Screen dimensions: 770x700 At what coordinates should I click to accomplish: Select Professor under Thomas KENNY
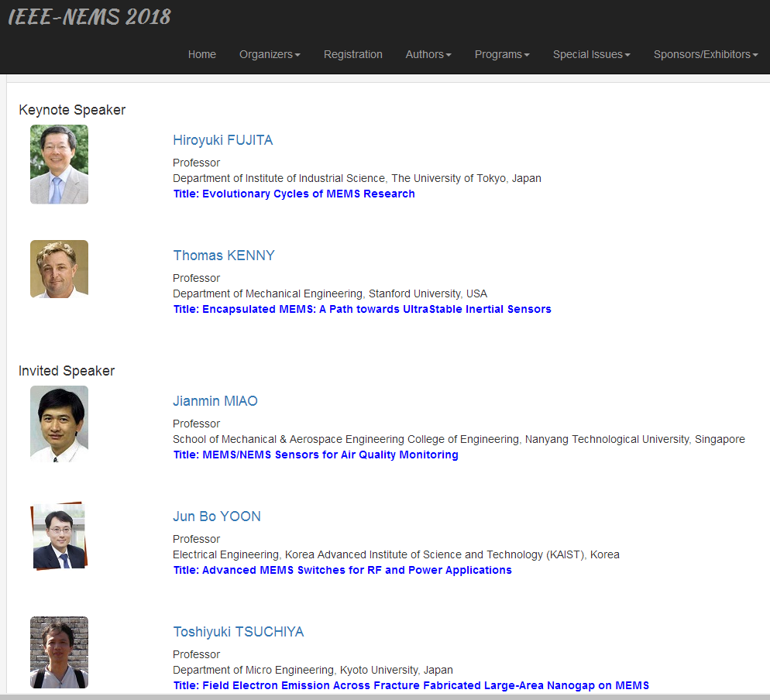tap(197, 278)
